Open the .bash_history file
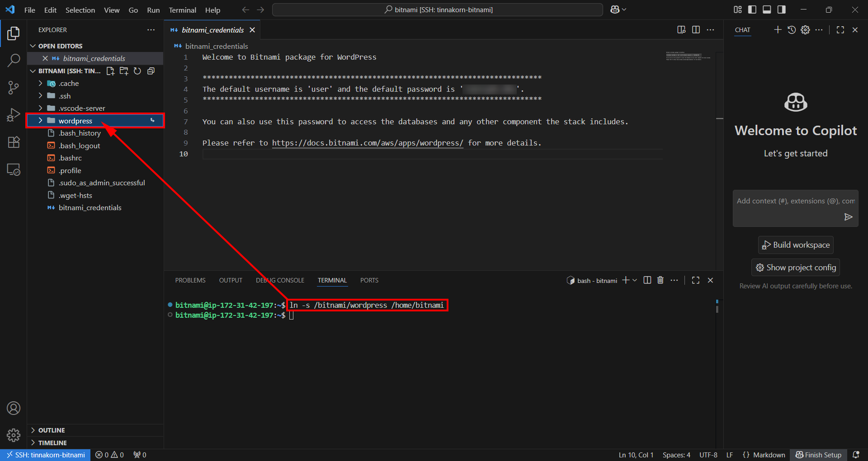Screen dimensions: 868x461 point(95,133)
